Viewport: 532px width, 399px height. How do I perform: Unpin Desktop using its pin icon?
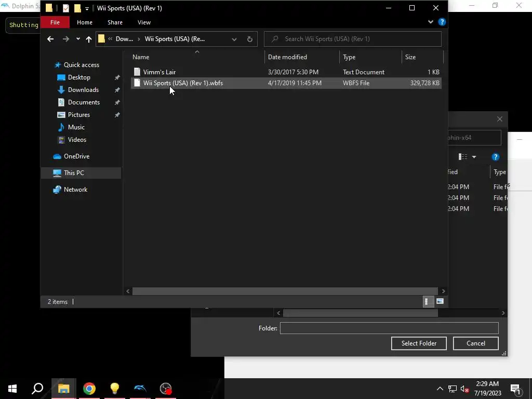(117, 77)
